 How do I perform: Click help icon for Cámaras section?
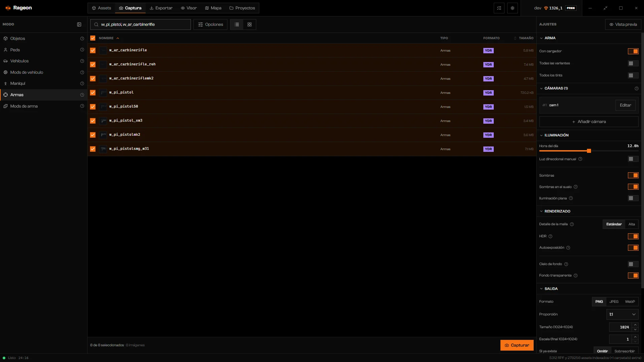click(637, 88)
